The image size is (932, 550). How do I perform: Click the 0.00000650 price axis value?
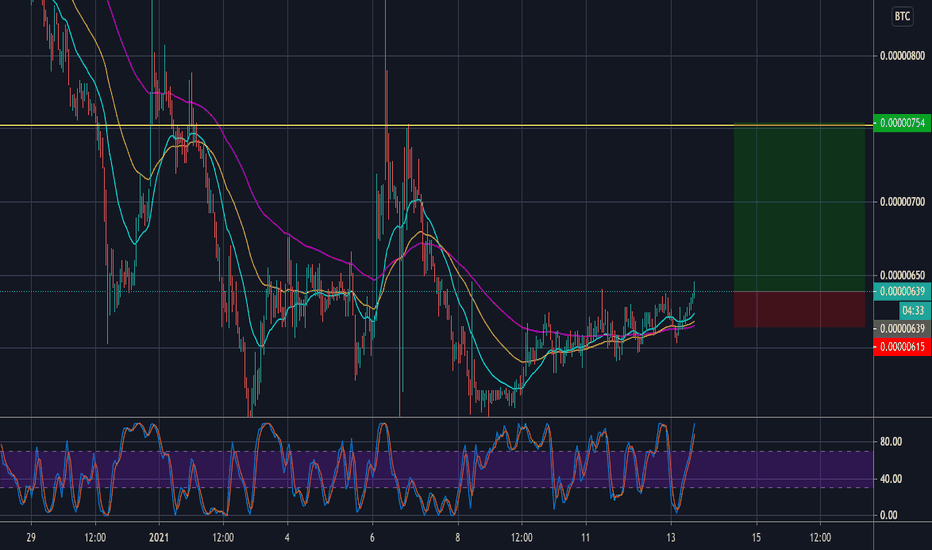pyautogui.click(x=902, y=275)
